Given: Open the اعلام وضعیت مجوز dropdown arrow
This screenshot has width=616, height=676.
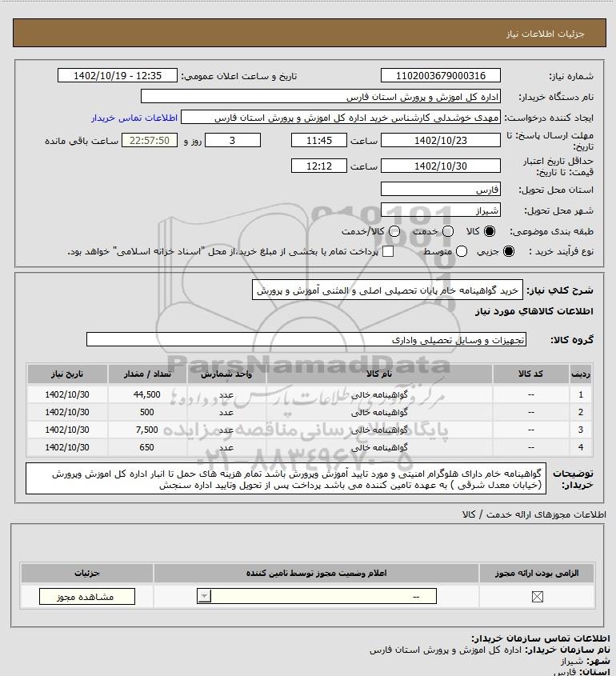Looking at the screenshot, I should tap(204, 596).
